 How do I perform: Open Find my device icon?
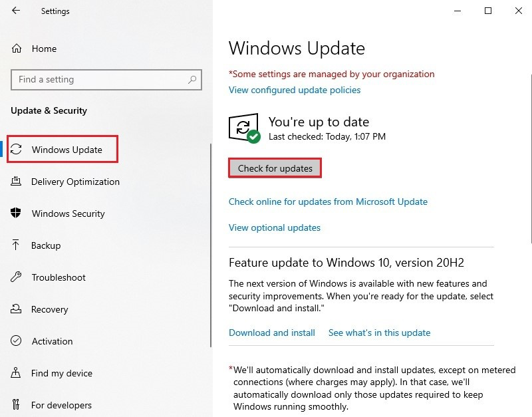(x=15, y=372)
